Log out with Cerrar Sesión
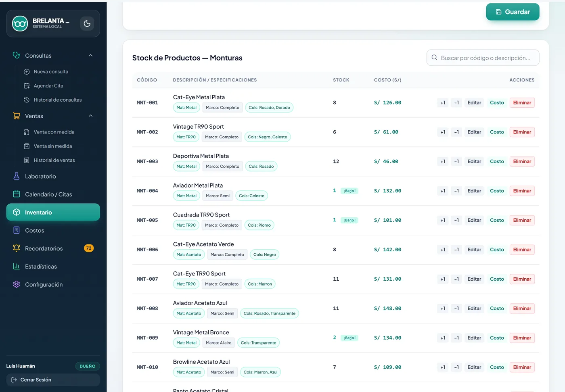565x392 pixels. [x=53, y=380]
